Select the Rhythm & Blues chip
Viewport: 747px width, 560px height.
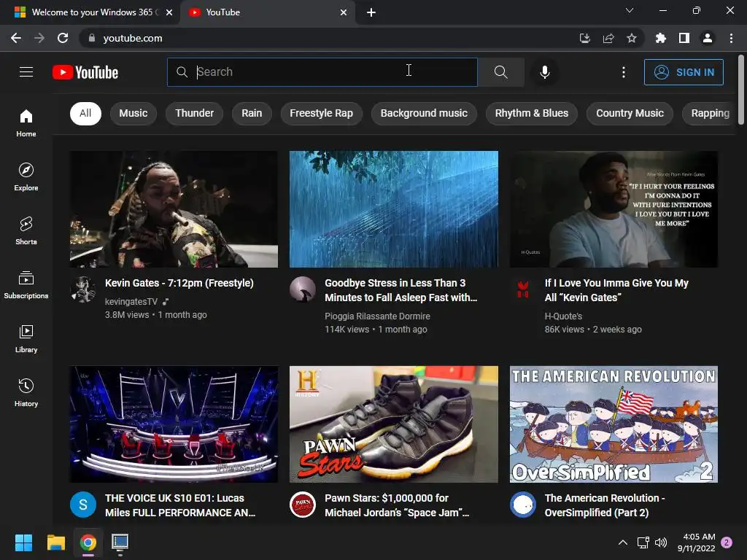(532, 113)
